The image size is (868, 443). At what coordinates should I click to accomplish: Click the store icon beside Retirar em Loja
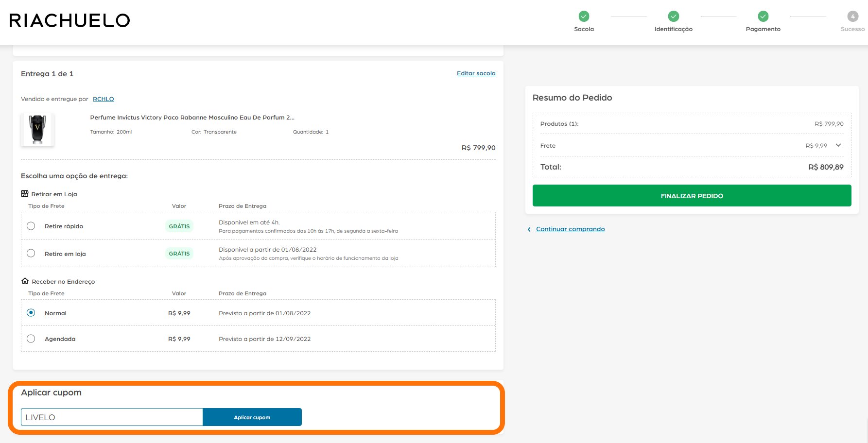click(25, 193)
